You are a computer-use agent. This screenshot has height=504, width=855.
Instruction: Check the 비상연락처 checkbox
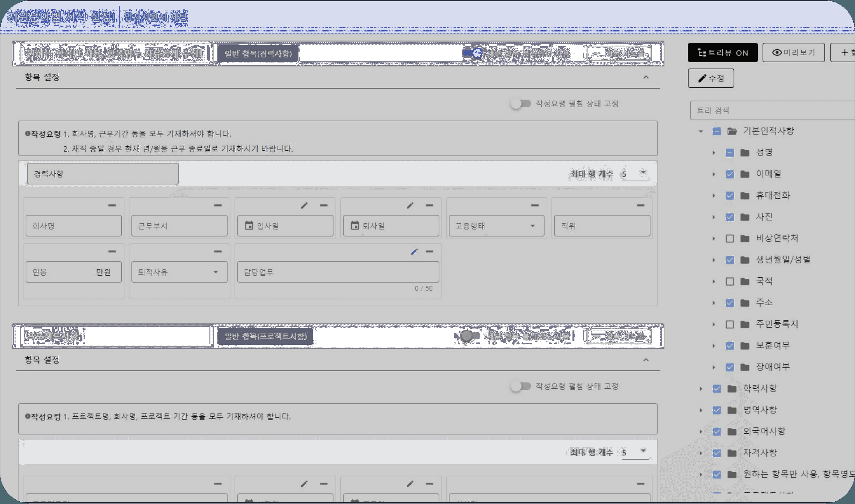(729, 238)
